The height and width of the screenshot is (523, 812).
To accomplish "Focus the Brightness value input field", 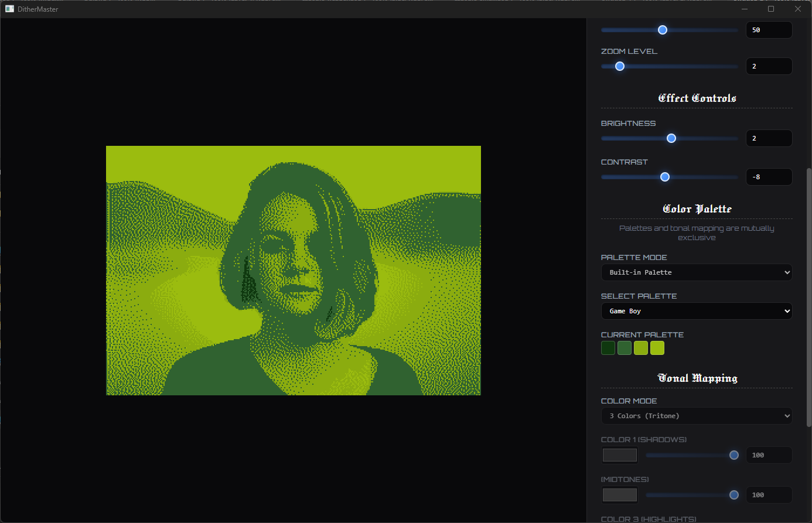I will [x=769, y=138].
